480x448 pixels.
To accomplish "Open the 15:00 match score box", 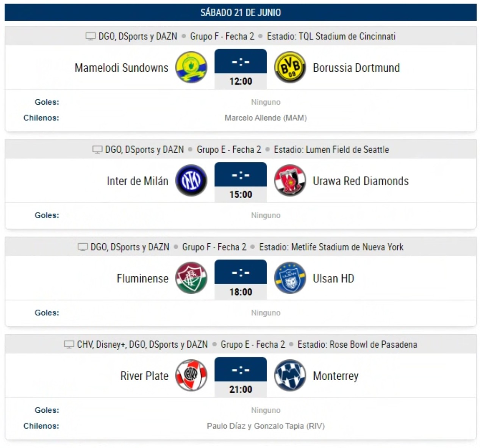I will [x=241, y=182].
